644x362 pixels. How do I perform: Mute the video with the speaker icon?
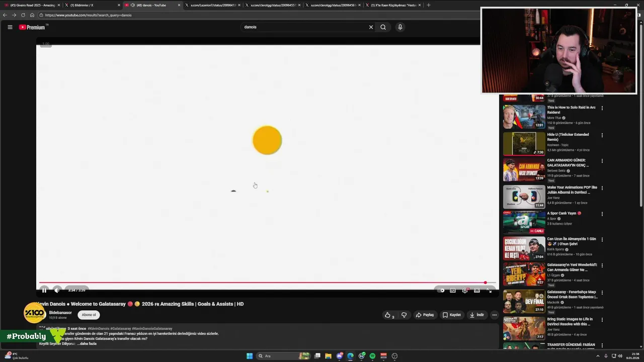pos(57,290)
